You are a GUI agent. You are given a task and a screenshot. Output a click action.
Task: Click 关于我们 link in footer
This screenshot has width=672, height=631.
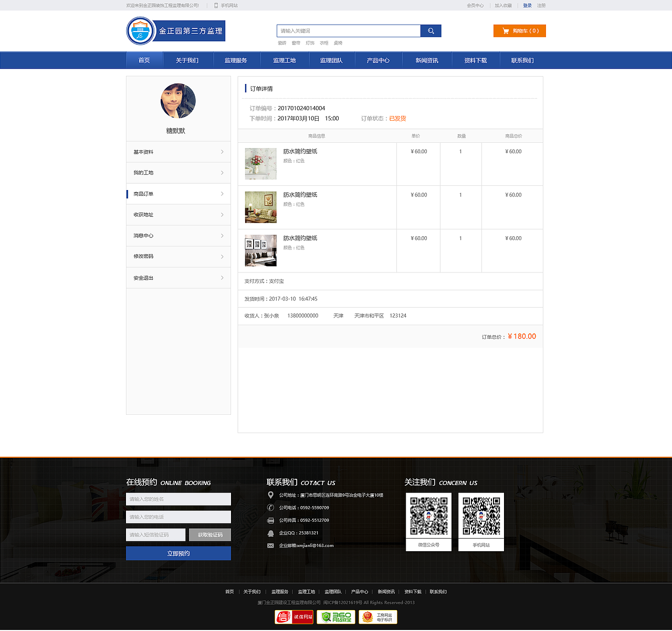[x=252, y=592]
